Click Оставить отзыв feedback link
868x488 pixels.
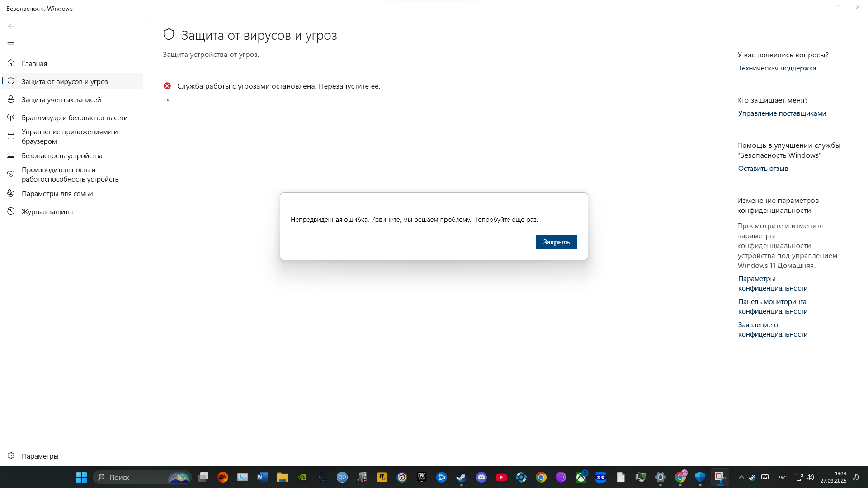(763, 169)
